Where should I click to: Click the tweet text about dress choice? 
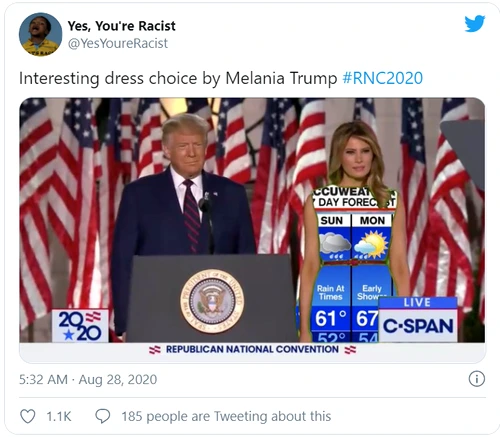pyautogui.click(x=178, y=78)
